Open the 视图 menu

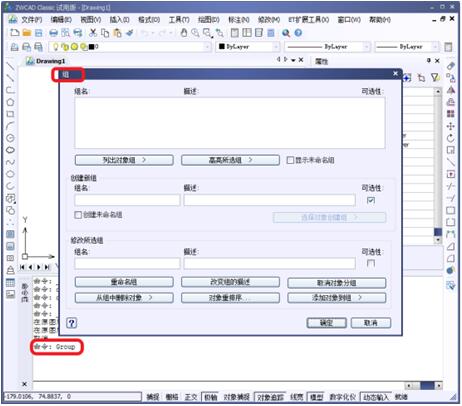pyautogui.click(x=91, y=20)
